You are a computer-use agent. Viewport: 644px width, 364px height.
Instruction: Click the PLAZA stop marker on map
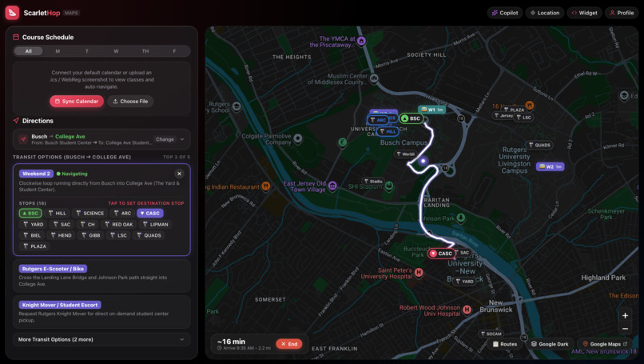click(514, 110)
